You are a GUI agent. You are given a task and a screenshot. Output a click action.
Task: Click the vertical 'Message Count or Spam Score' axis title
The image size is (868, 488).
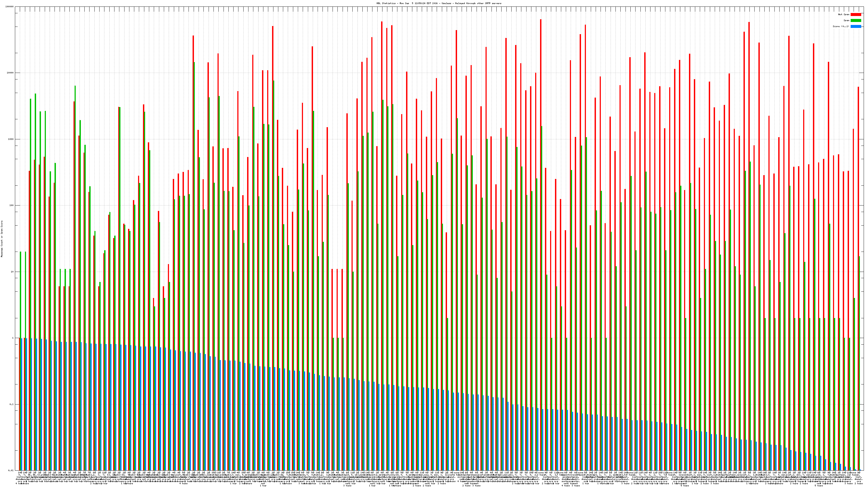[x=2, y=239]
